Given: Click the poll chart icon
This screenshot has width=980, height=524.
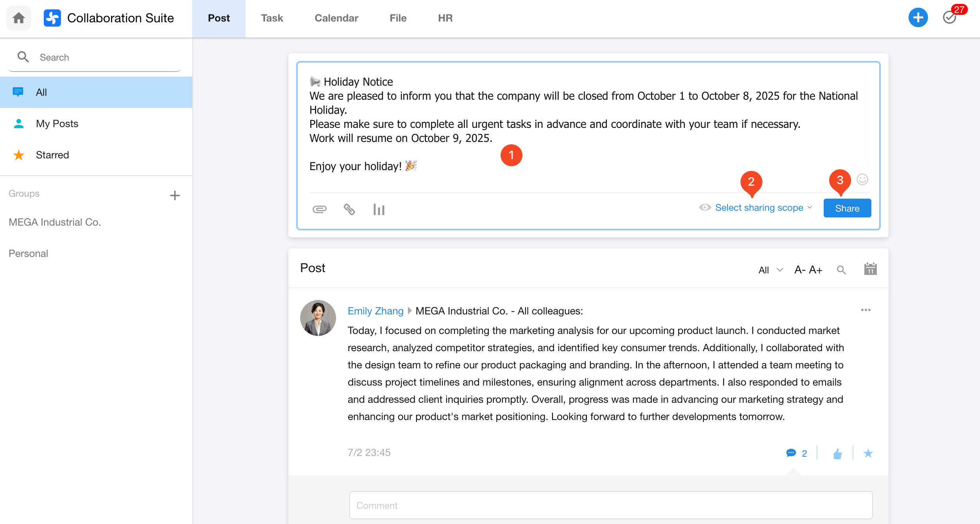Looking at the screenshot, I should pyautogui.click(x=379, y=209).
